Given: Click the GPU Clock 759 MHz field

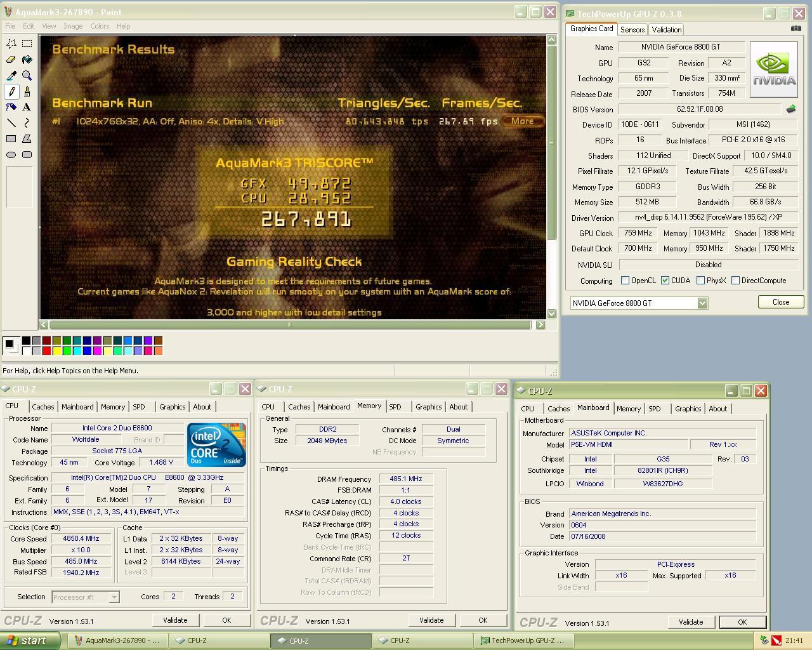Looking at the screenshot, I should click(639, 233).
